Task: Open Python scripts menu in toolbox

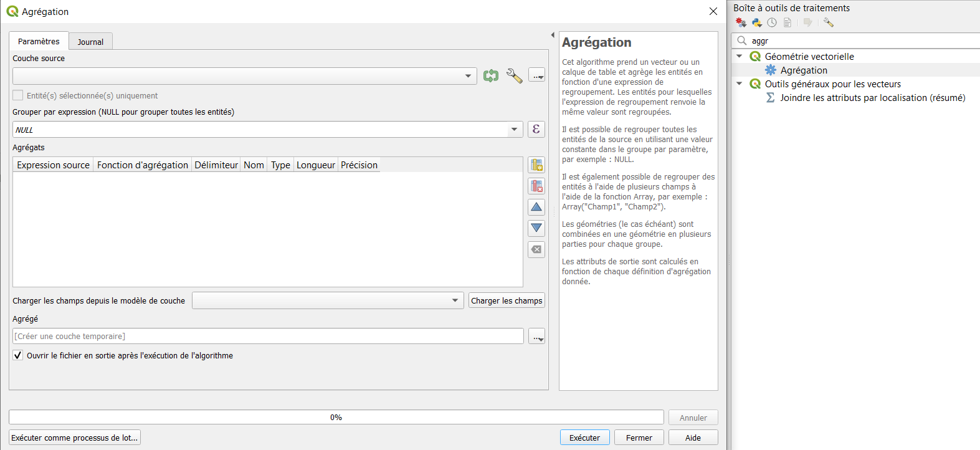Action: [757, 22]
